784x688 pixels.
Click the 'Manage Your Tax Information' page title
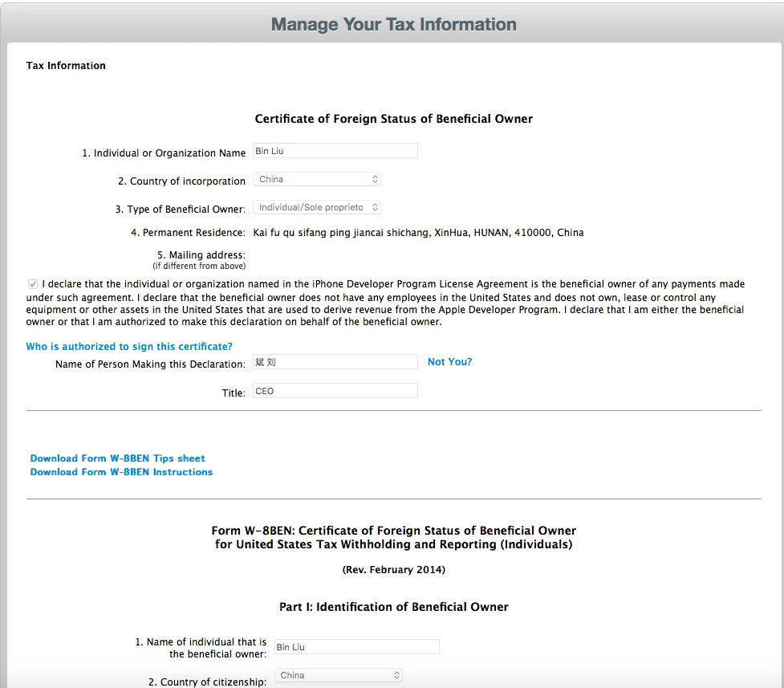pyautogui.click(x=394, y=24)
